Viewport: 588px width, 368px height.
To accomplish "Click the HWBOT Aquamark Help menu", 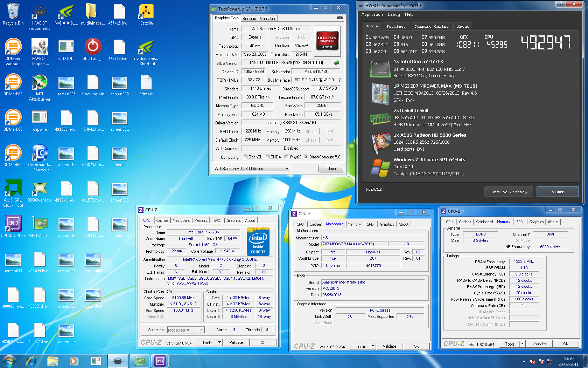I will tap(409, 14).
